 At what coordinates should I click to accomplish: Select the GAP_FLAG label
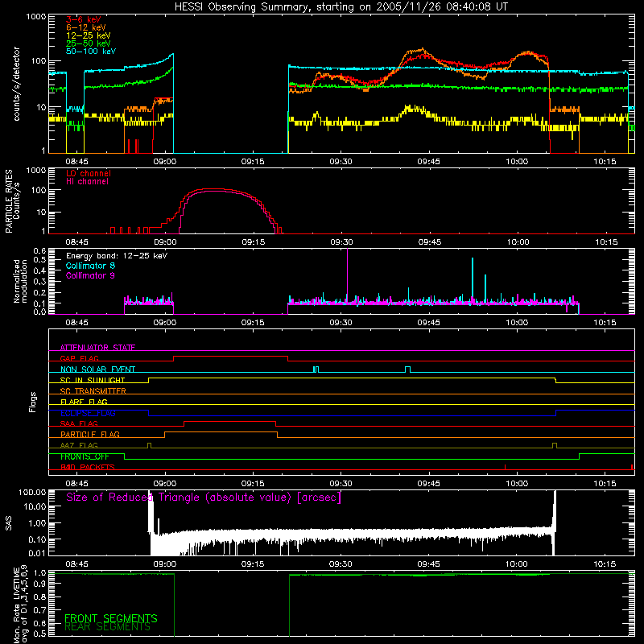[x=79, y=358]
